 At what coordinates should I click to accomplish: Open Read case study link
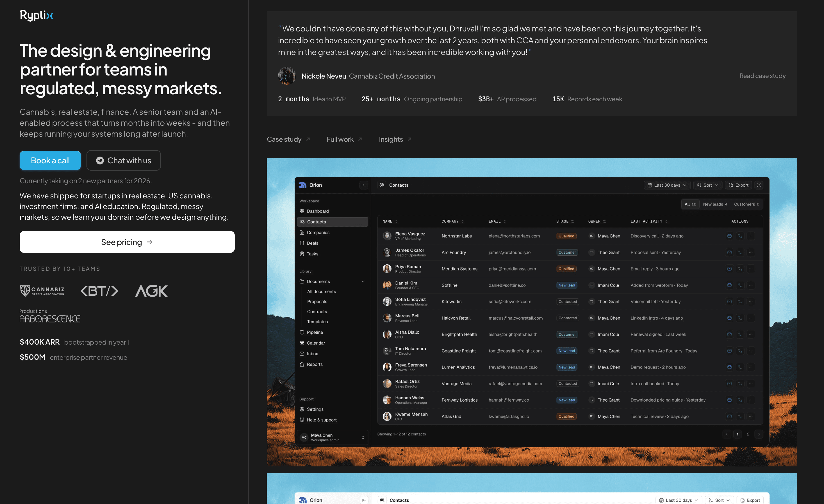pyautogui.click(x=762, y=76)
